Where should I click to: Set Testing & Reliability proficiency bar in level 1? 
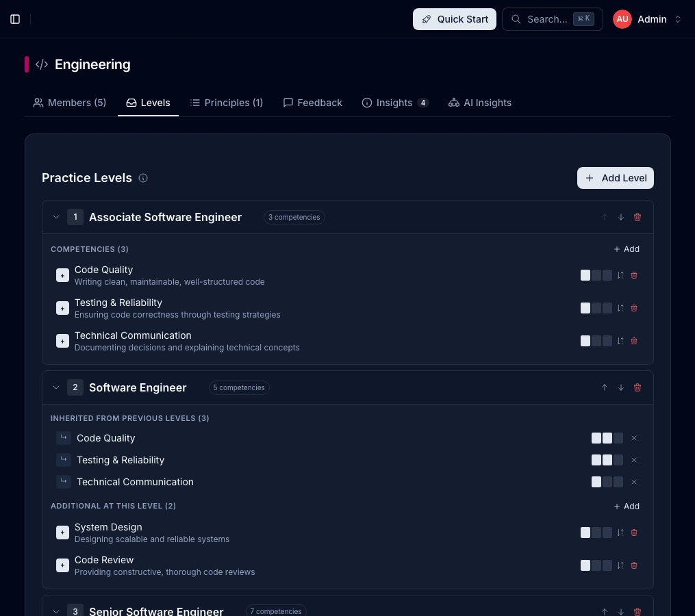point(596,308)
